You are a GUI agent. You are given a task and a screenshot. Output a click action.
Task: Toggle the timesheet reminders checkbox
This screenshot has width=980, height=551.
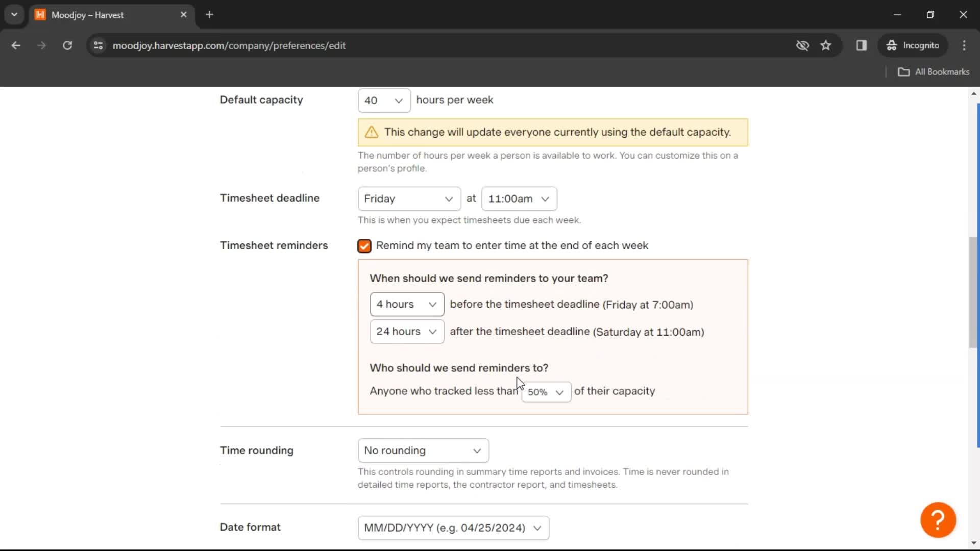coord(364,245)
